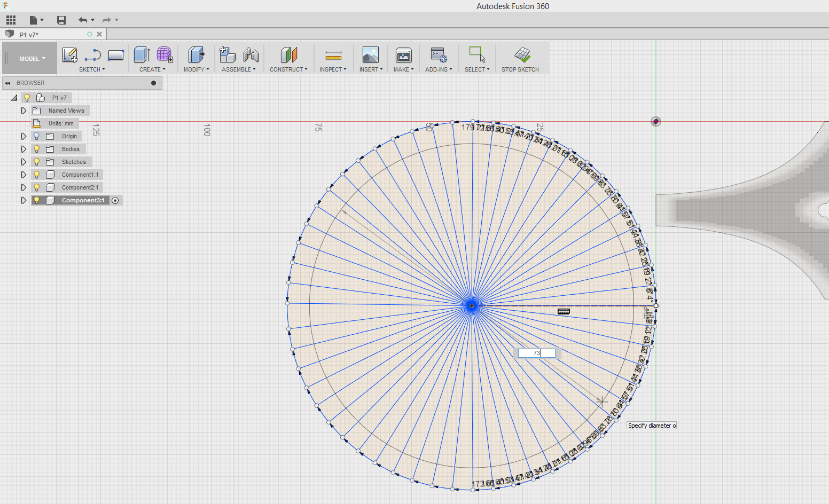Click the Scripts and Add-Ins icon
The image size is (829, 504).
(439, 55)
